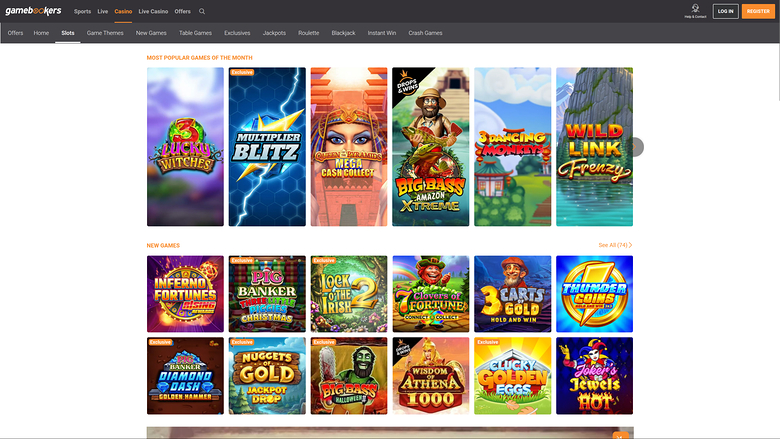The height and width of the screenshot is (439, 780).
Task: Open the Crash Games tab
Action: click(425, 33)
